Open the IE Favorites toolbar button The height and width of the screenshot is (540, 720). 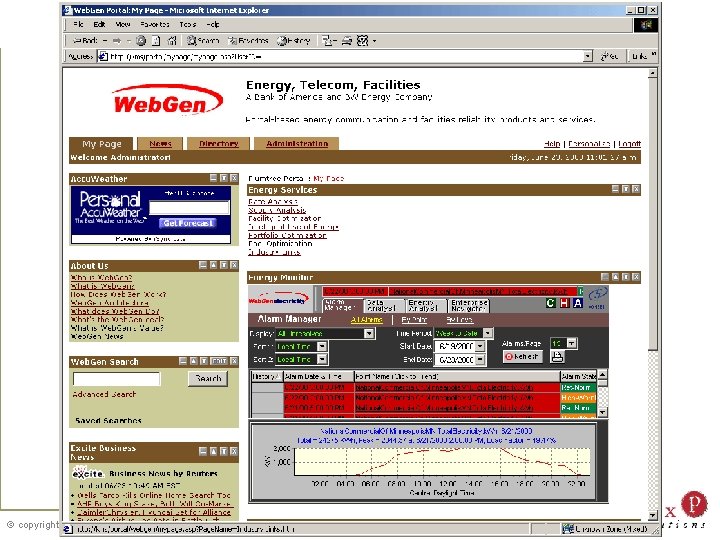[248, 41]
